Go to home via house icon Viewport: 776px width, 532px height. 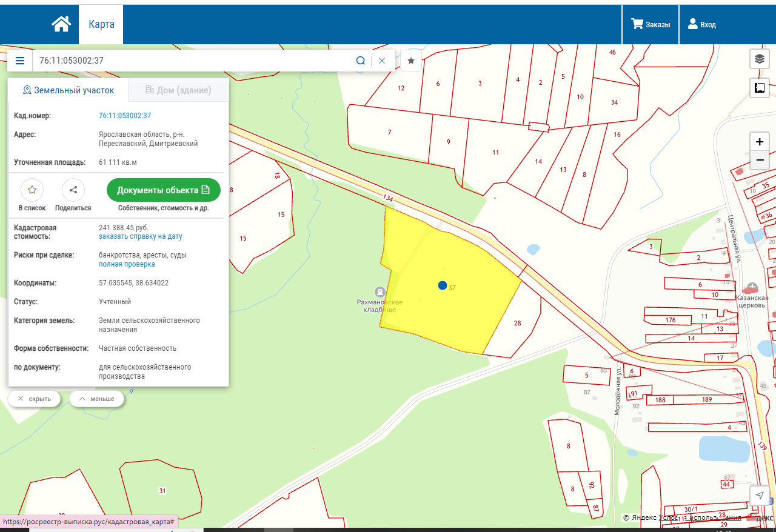(x=61, y=24)
